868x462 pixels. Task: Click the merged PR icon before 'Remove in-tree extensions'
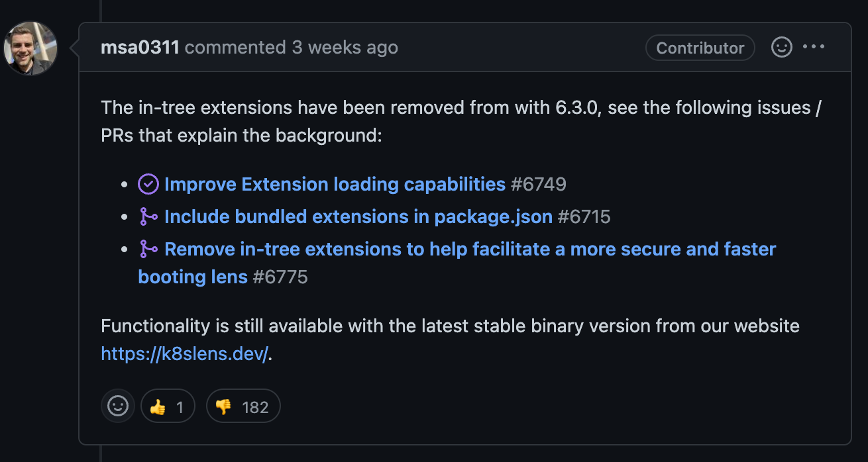pyautogui.click(x=148, y=249)
